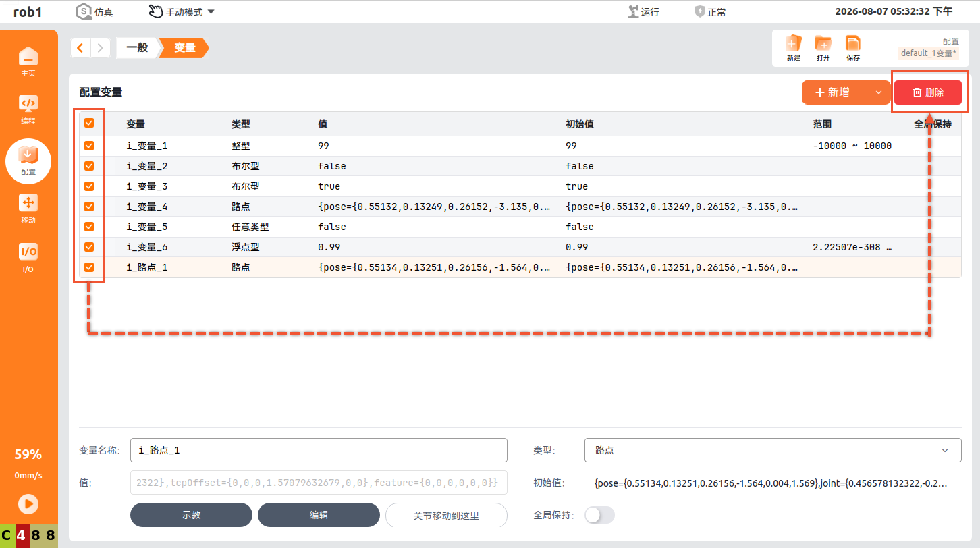
Task: Toggle the 全局保持 switch on
Action: pyautogui.click(x=599, y=515)
